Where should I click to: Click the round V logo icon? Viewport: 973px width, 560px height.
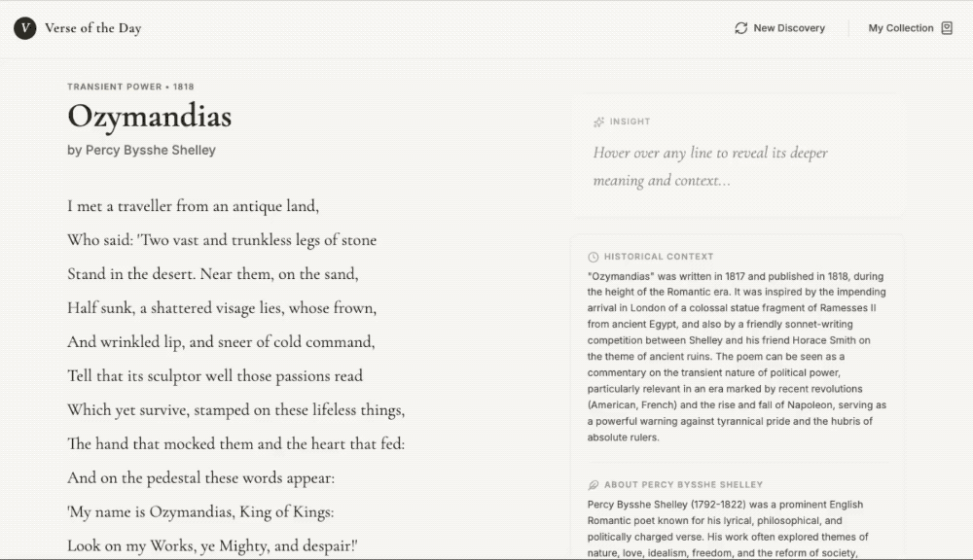[x=24, y=28]
